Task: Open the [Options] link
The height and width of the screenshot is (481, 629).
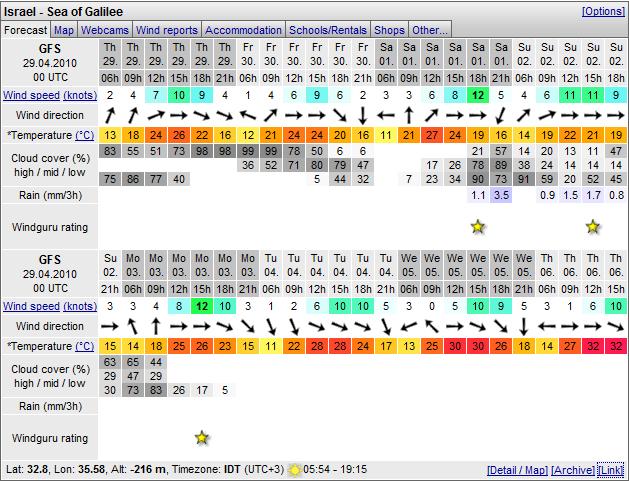Action: pos(603,11)
